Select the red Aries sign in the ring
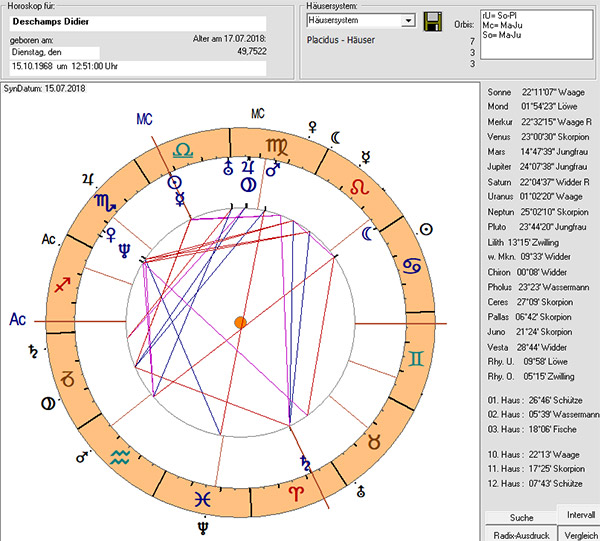The width and height of the screenshot is (600, 541). point(297,493)
